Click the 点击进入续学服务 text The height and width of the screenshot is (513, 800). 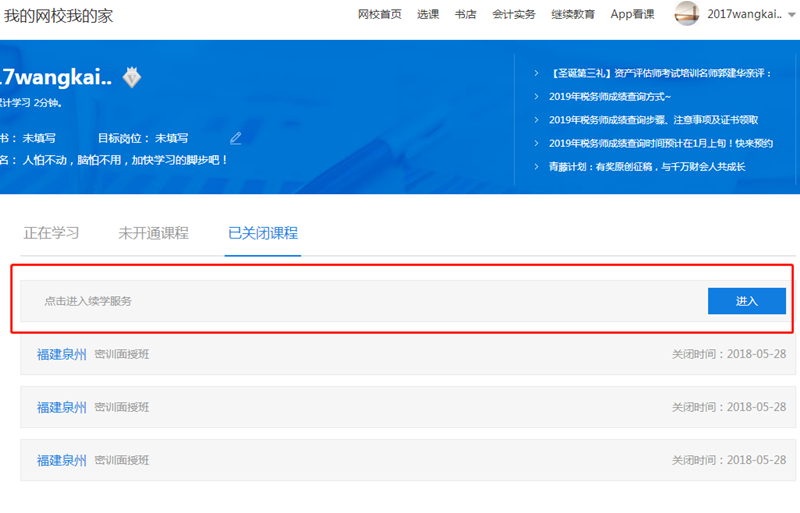tap(88, 301)
